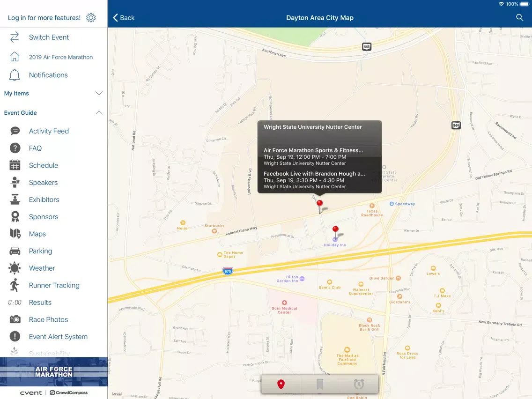The image size is (532, 399).
Task: Click the Runner Tracking runner icon
Action: coord(15,285)
